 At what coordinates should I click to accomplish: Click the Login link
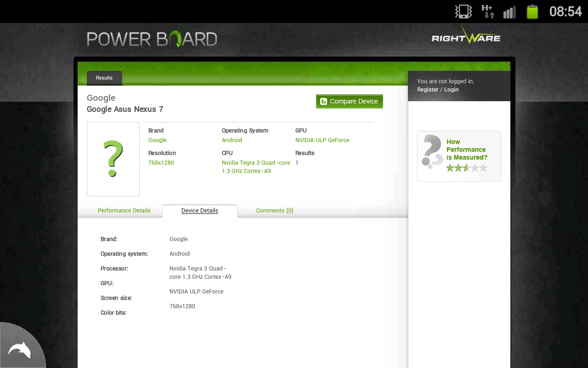(451, 90)
